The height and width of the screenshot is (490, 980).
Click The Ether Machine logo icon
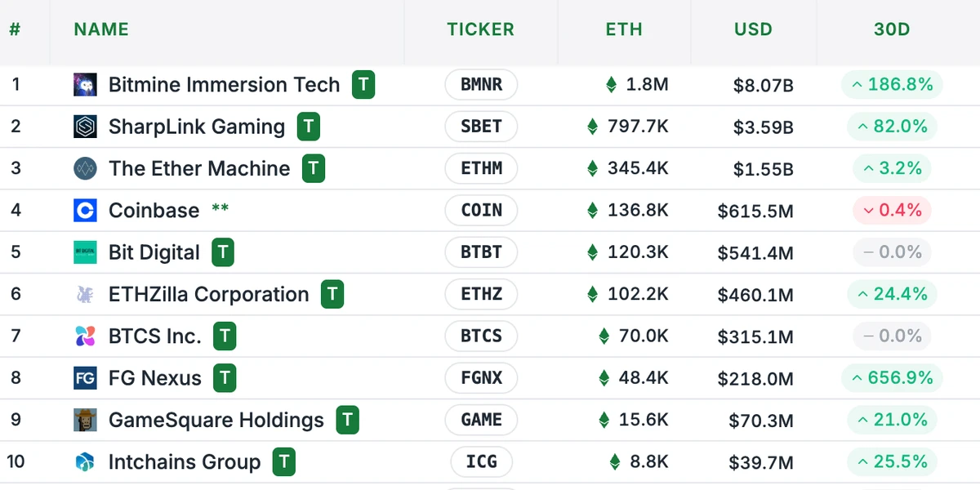pyautogui.click(x=85, y=169)
